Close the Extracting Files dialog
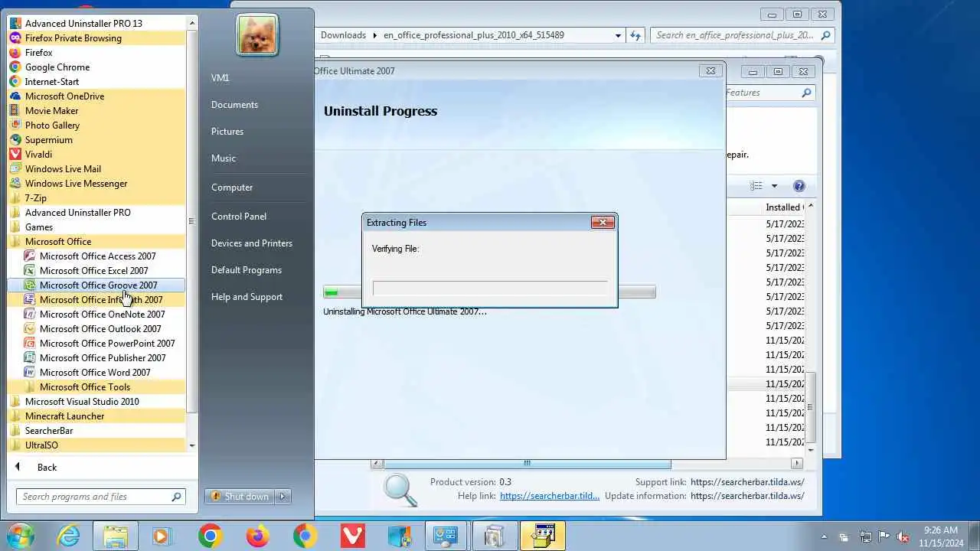The height and width of the screenshot is (551, 980). 603,222
